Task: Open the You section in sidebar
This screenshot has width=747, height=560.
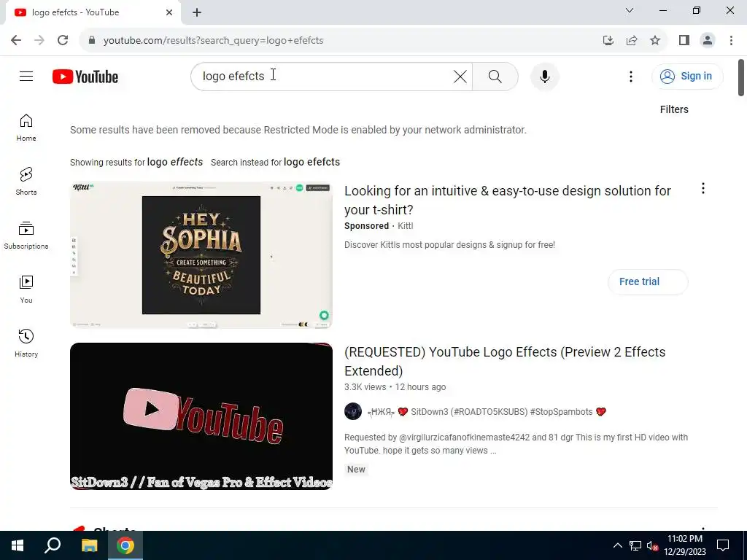Action: 26,289
